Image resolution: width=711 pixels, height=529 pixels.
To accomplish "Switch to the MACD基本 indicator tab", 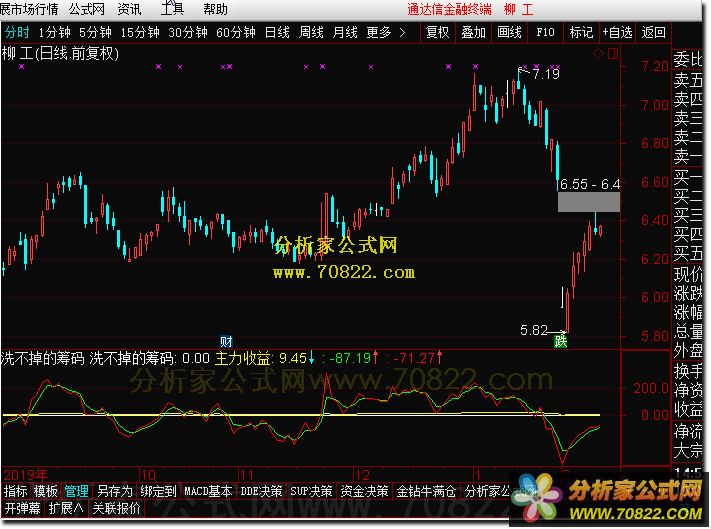I will pos(209,491).
